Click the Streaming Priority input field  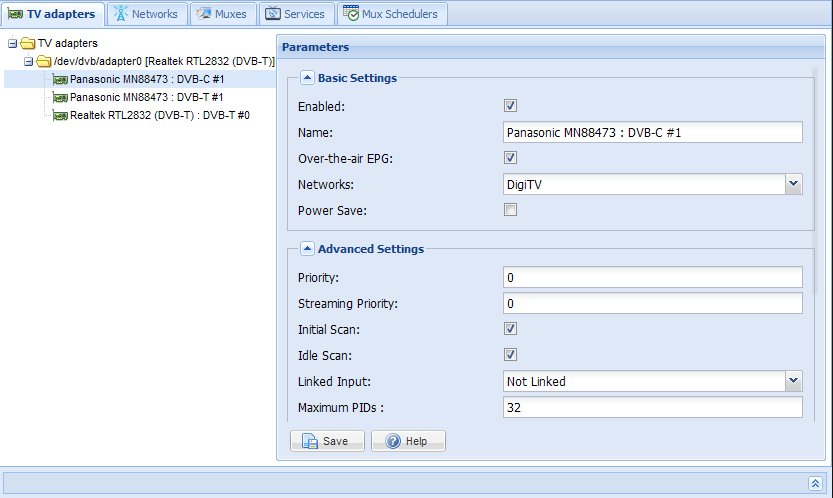point(652,303)
